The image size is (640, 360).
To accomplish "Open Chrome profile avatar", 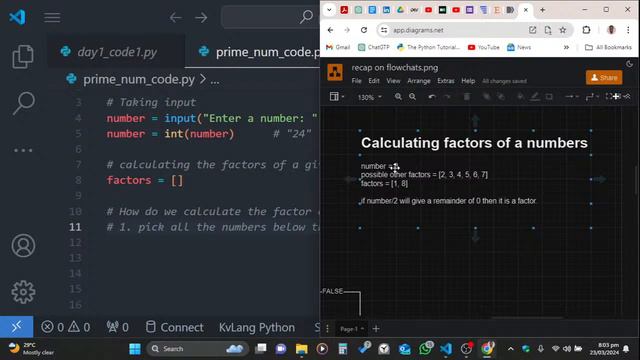I will click(611, 30).
